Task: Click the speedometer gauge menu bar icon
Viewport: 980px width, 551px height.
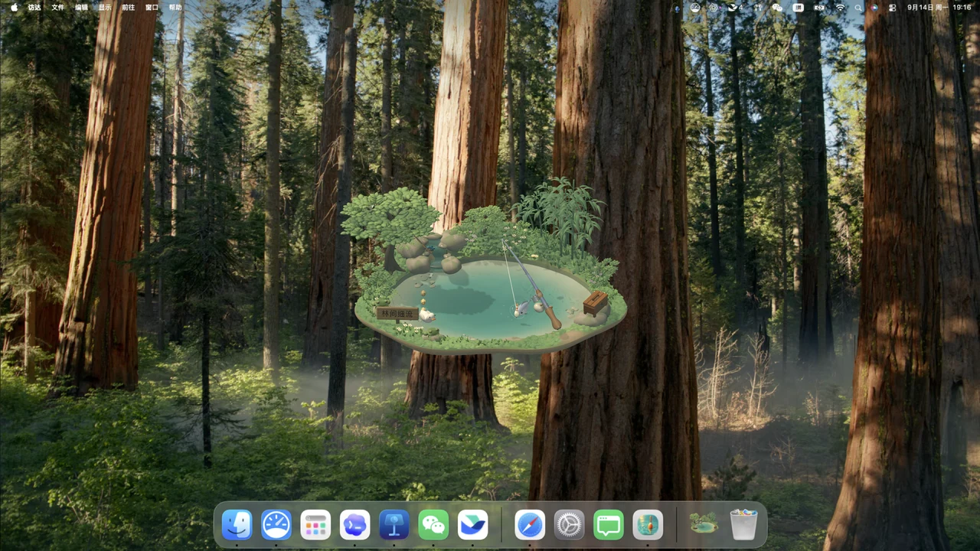Action: [695, 8]
